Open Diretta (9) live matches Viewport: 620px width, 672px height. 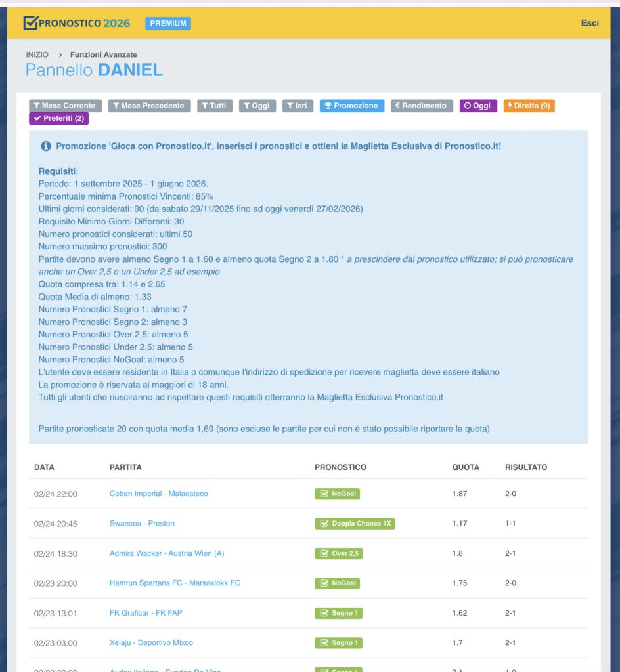tap(529, 106)
